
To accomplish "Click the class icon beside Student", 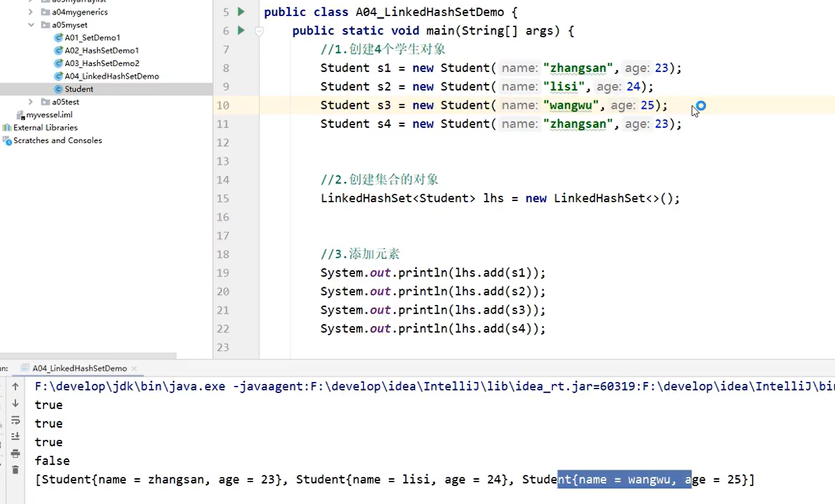I will pyautogui.click(x=58, y=89).
